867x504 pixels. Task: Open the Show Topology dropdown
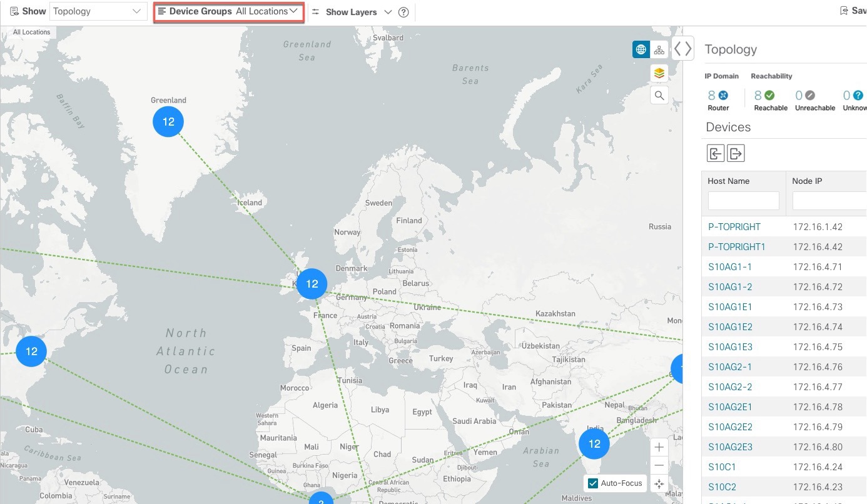tap(98, 11)
